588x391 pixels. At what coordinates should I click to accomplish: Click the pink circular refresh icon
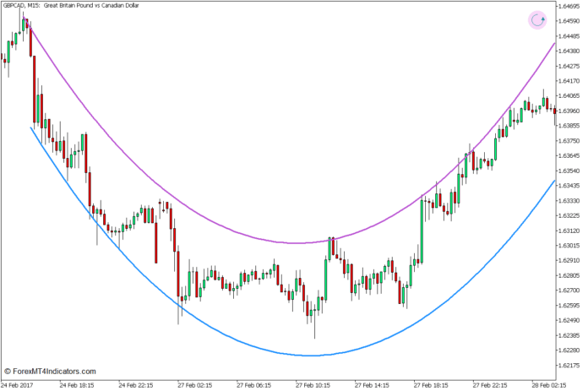pyautogui.click(x=537, y=20)
